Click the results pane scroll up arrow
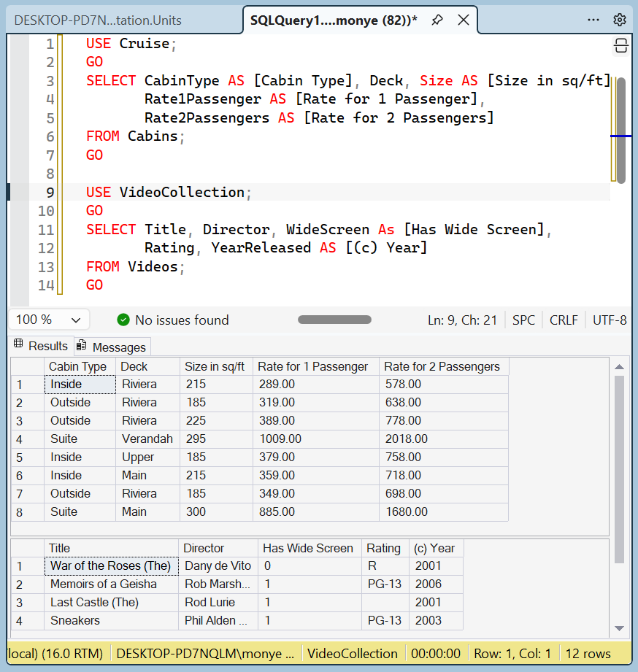Image resolution: width=638 pixels, height=672 pixels. [619, 367]
